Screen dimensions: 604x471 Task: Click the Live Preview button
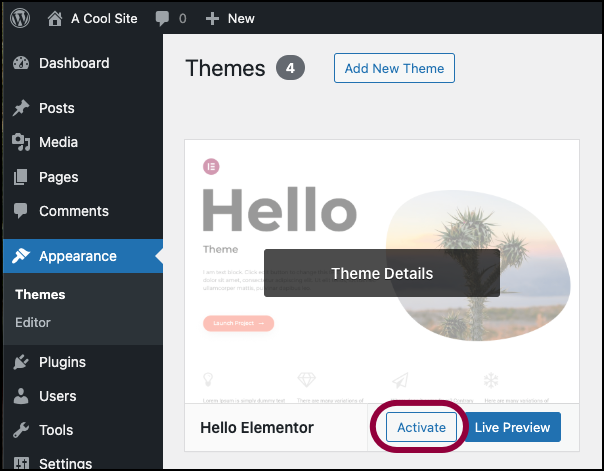click(512, 427)
